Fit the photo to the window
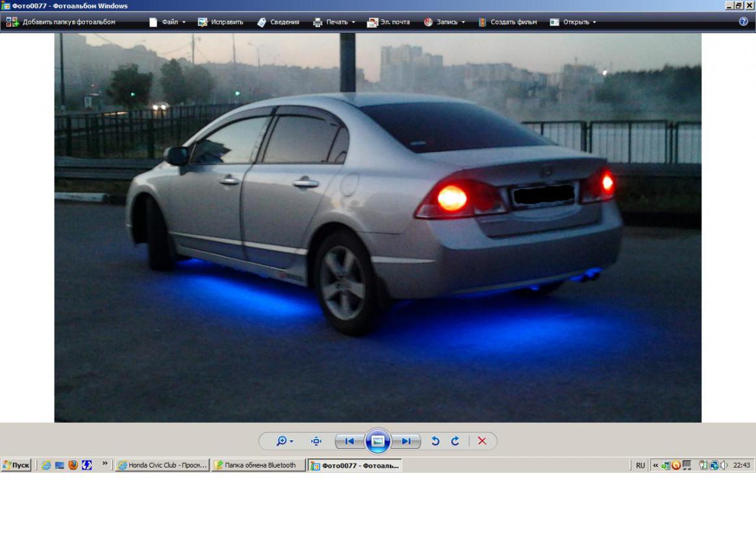 click(x=316, y=442)
